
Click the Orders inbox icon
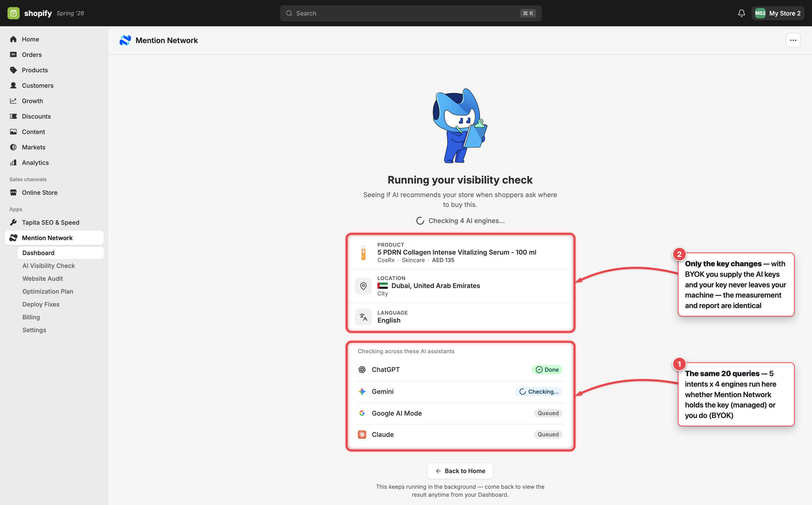[13, 55]
